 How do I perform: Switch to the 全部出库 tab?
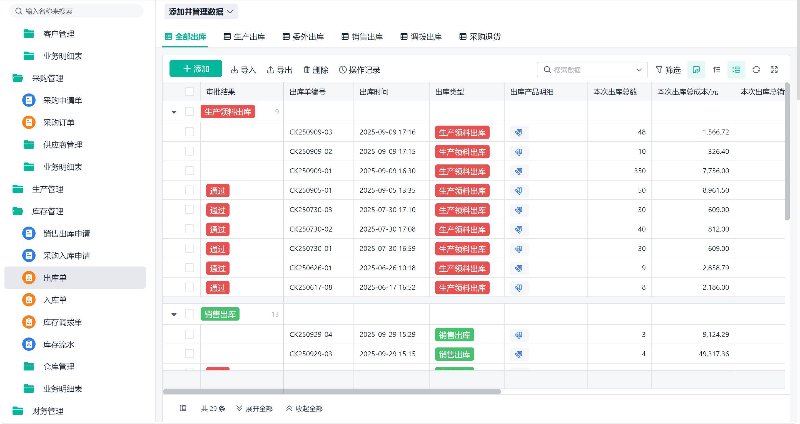tap(185, 37)
